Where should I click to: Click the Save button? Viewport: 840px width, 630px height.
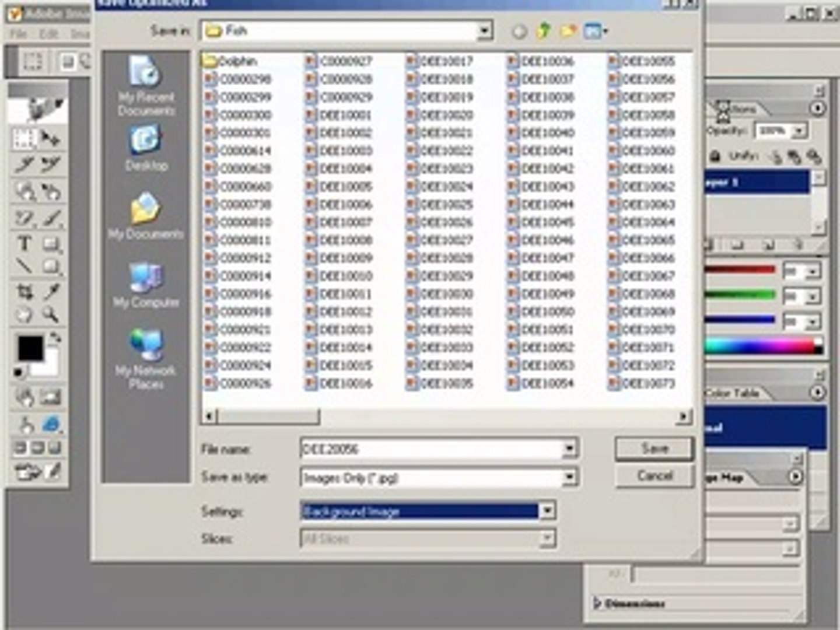pos(654,449)
